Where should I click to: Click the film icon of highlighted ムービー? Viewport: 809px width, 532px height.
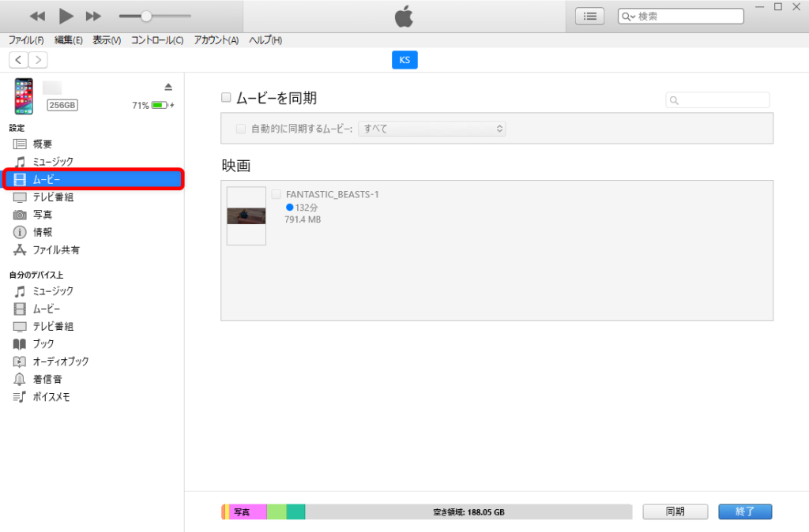[x=20, y=179]
